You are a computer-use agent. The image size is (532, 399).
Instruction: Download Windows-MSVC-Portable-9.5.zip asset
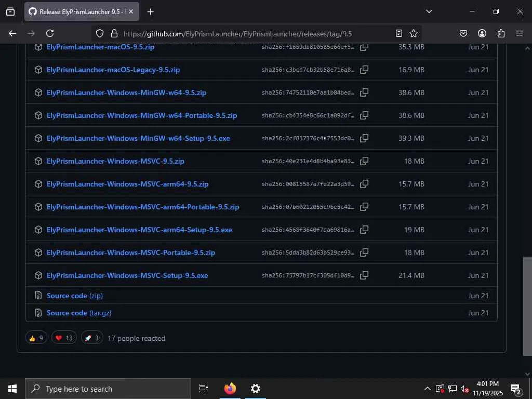131,252
